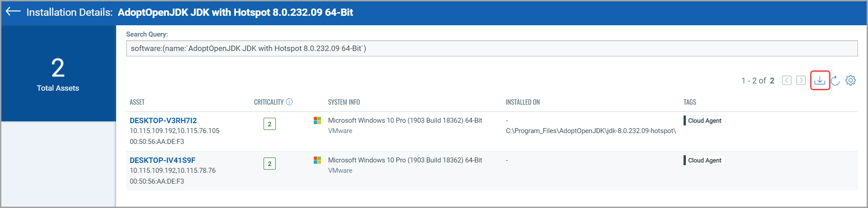Click VMware link in second row

(x=340, y=171)
